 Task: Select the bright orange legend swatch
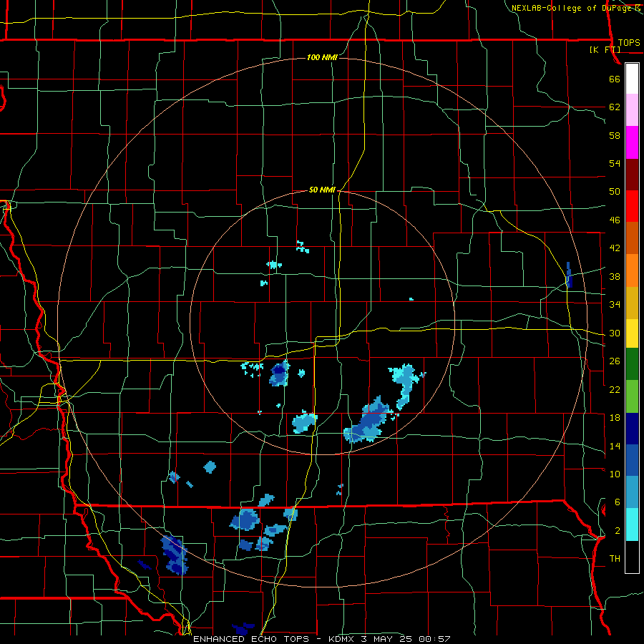632,270
